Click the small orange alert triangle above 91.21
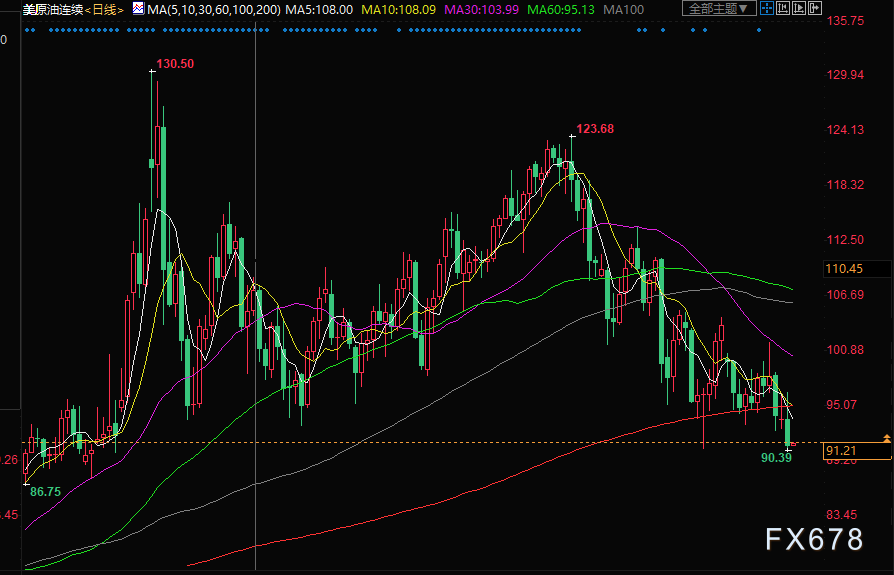 tap(887, 438)
